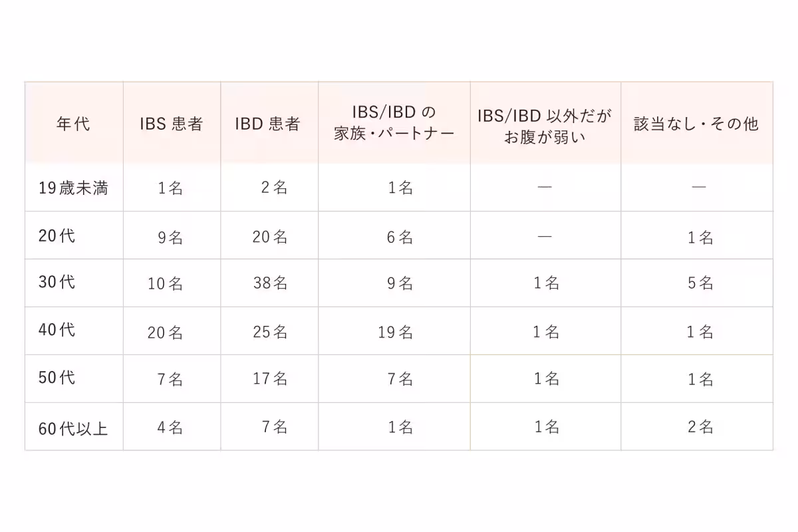Viewport: 798px width, 532px height.
Task: Select the IBS/IBD の家族・パートナー header
Action: 394,123
